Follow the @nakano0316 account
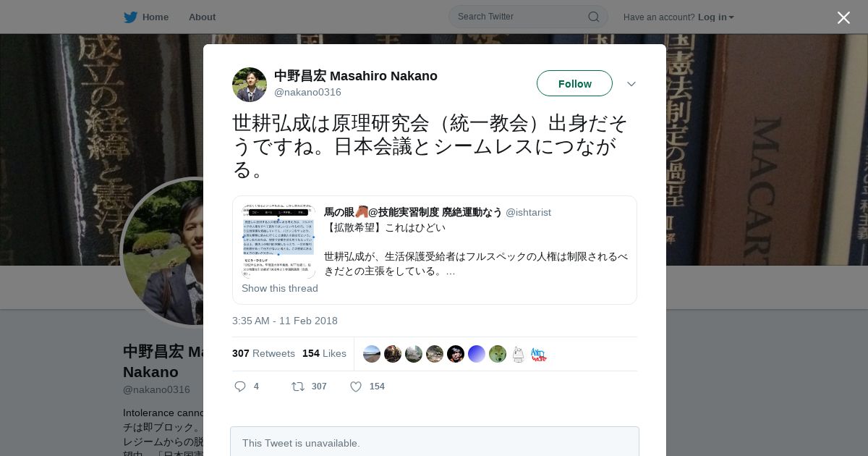Screen dimensions: 868x456 click(574, 83)
